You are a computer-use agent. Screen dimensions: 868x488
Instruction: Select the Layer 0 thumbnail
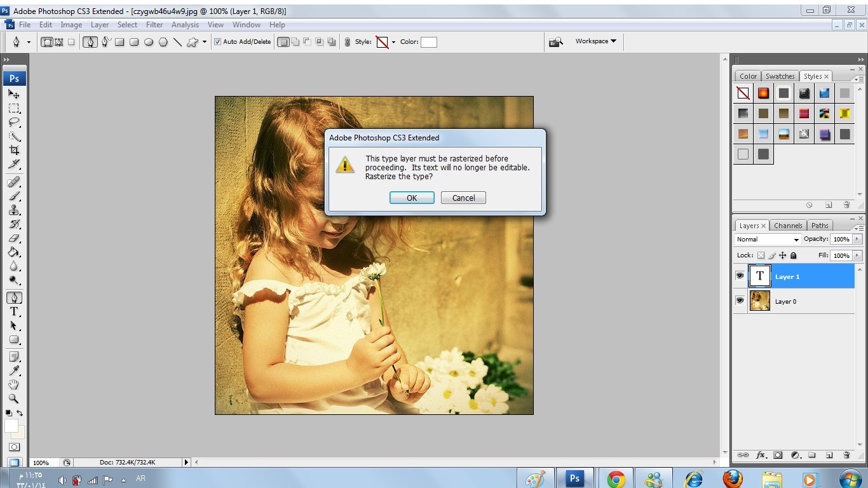click(760, 301)
